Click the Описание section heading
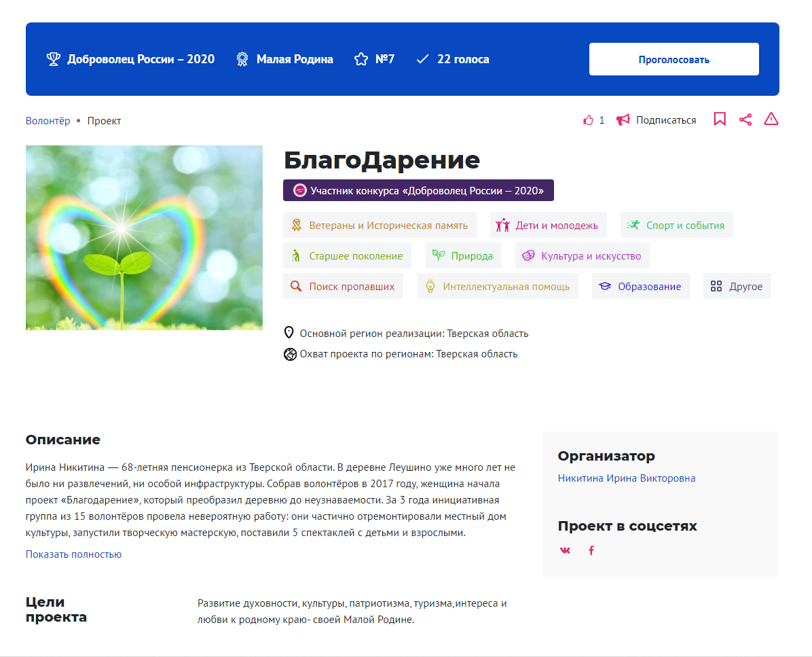The width and height of the screenshot is (812, 657). (x=62, y=440)
